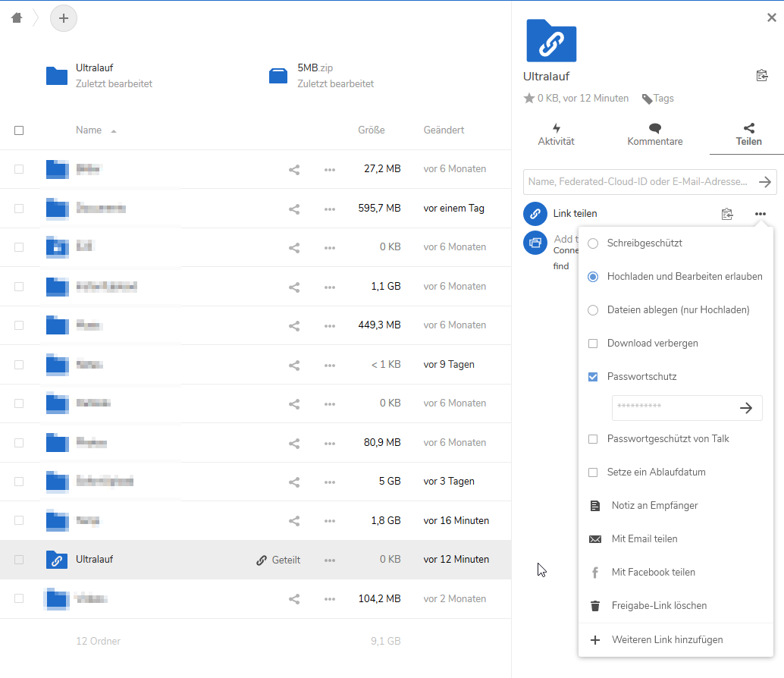Enable Passwortgeschützt von Talk checkbox
The height and width of the screenshot is (678, 784).
pyautogui.click(x=593, y=439)
